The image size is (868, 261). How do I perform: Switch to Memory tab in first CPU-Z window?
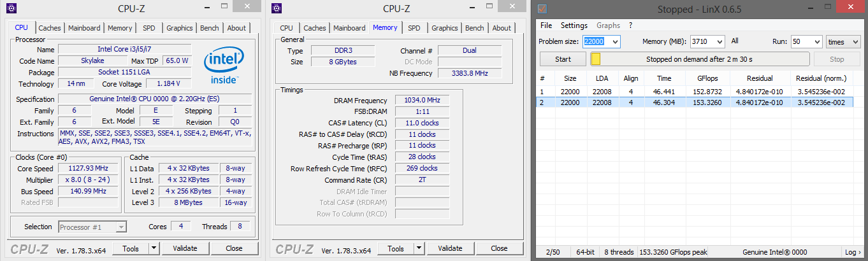pyautogui.click(x=120, y=28)
